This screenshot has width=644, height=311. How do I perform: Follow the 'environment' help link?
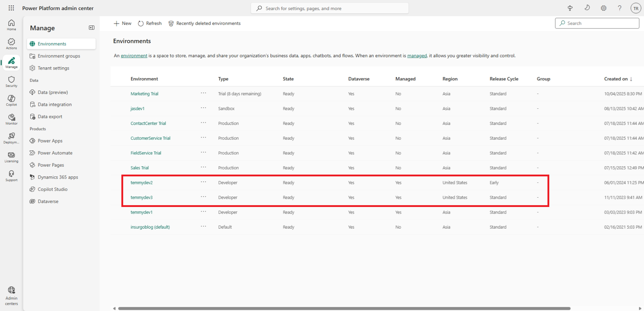(x=134, y=56)
